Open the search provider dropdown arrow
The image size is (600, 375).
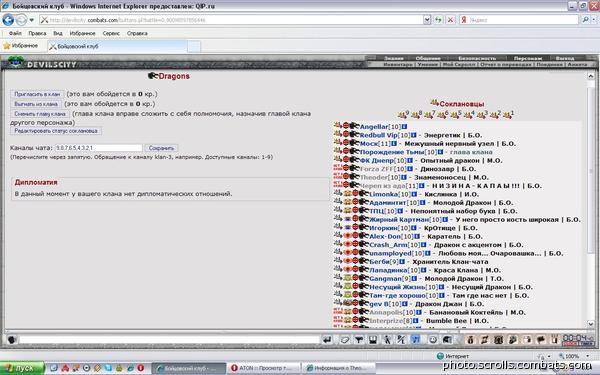click(x=594, y=20)
